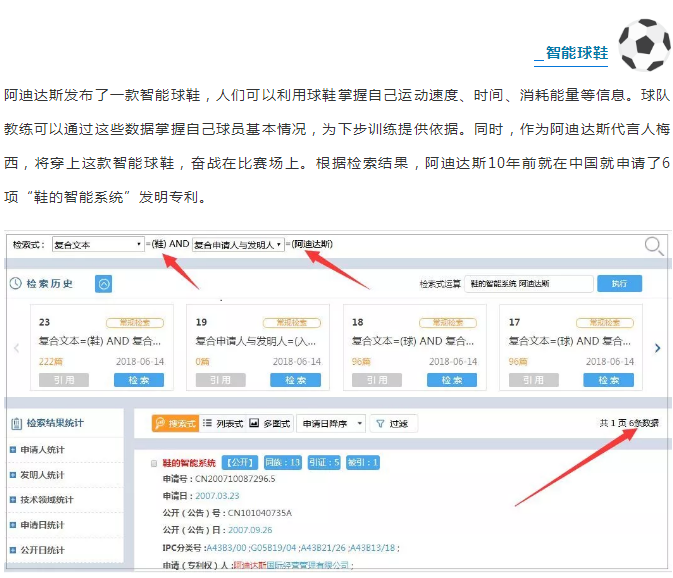673x578 pixels.
Task: Click the magnifier search icon
Action: 654,246
